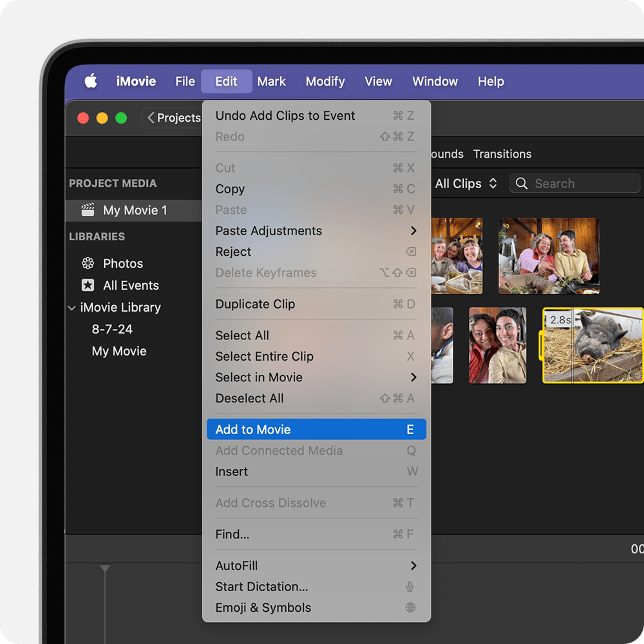Open the Mark menu

tap(271, 81)
